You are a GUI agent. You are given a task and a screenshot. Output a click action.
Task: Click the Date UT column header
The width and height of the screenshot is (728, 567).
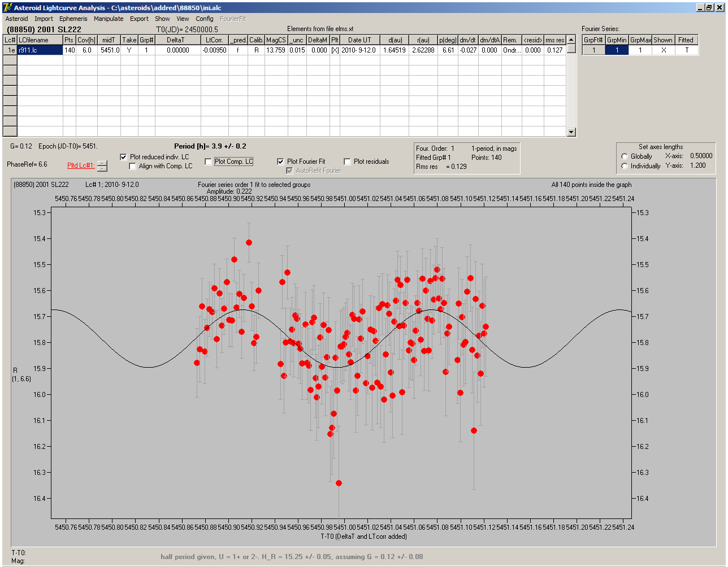[x=359, y=40]
